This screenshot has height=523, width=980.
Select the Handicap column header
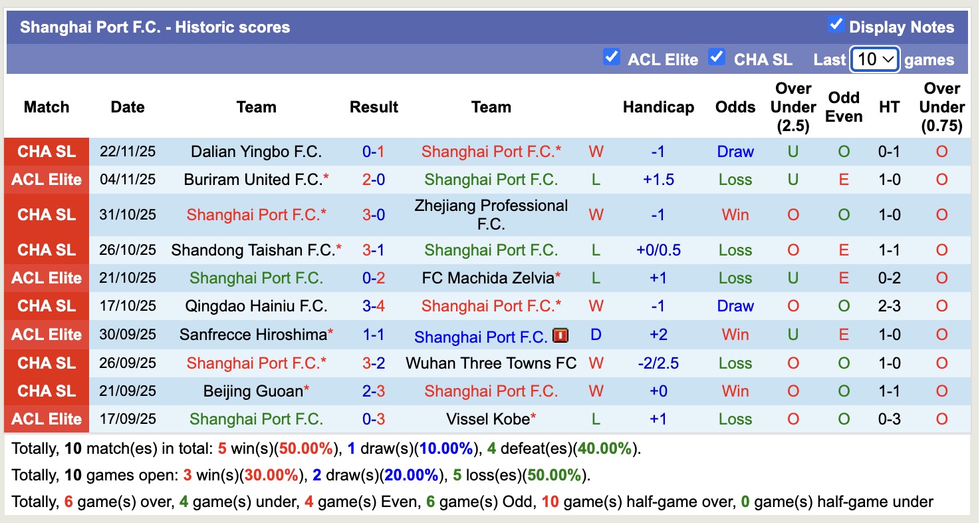click(x=658, y=106)
